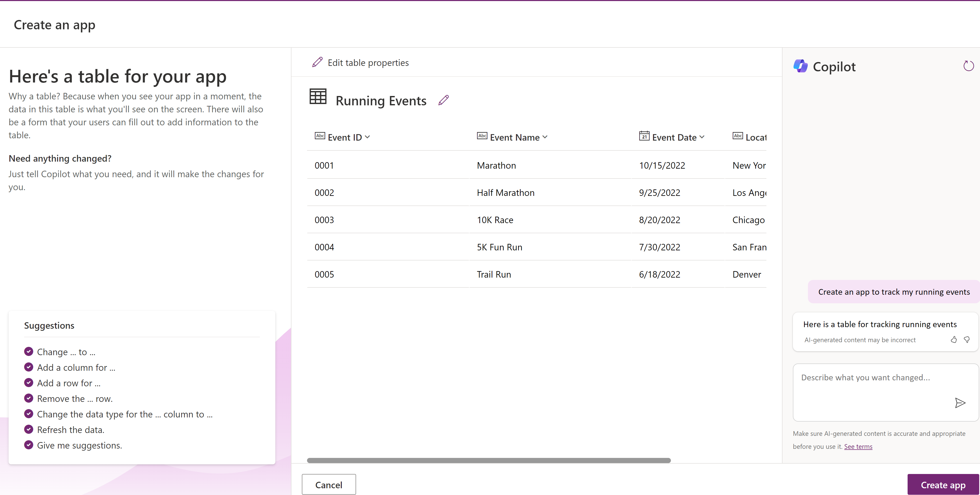Select the 'Change ... to ...' suggestion
Screen dimensions: 980x495
66,352
